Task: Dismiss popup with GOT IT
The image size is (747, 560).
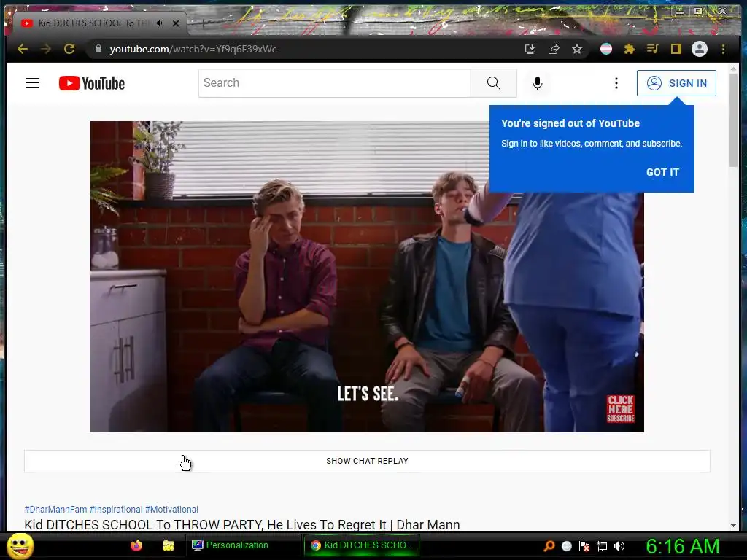Action: [x=662, y=172]
